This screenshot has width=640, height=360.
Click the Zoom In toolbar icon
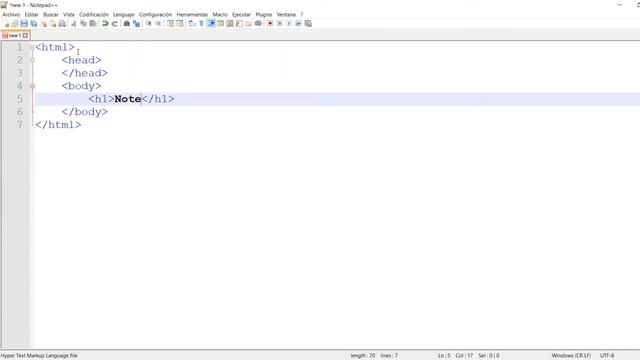pos(149,24)
